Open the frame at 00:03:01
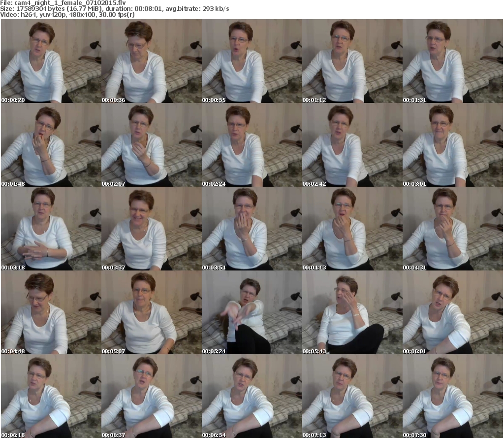Image resolution: width=504 pixels, height=438 pixels. [x=453, y=145]
